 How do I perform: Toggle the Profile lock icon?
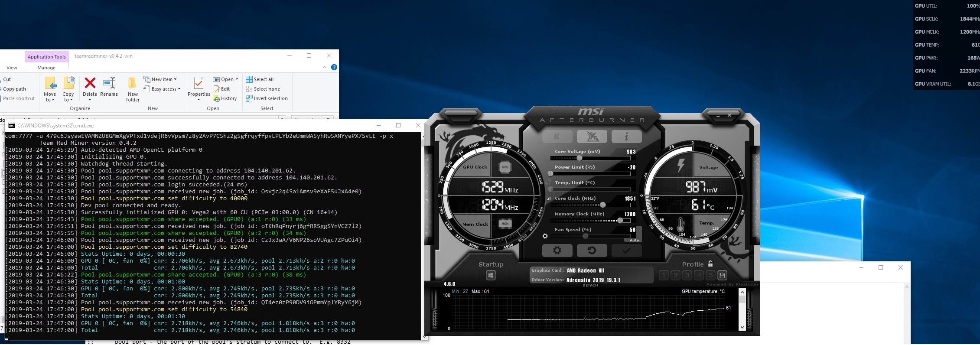[710, 264]
